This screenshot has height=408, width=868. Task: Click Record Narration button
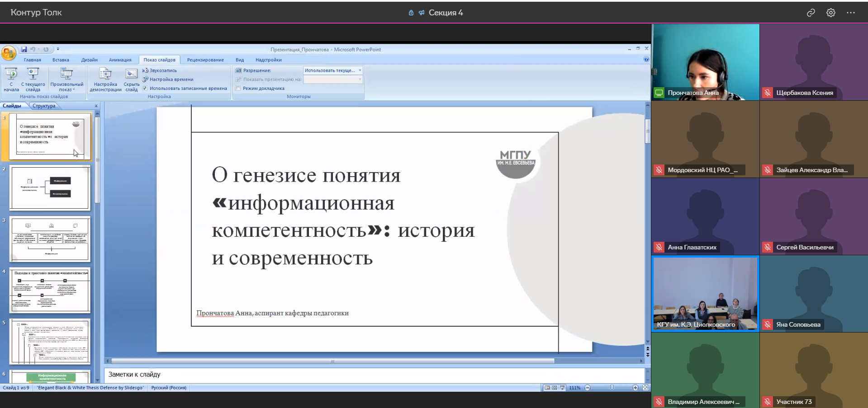click(163, 70)
